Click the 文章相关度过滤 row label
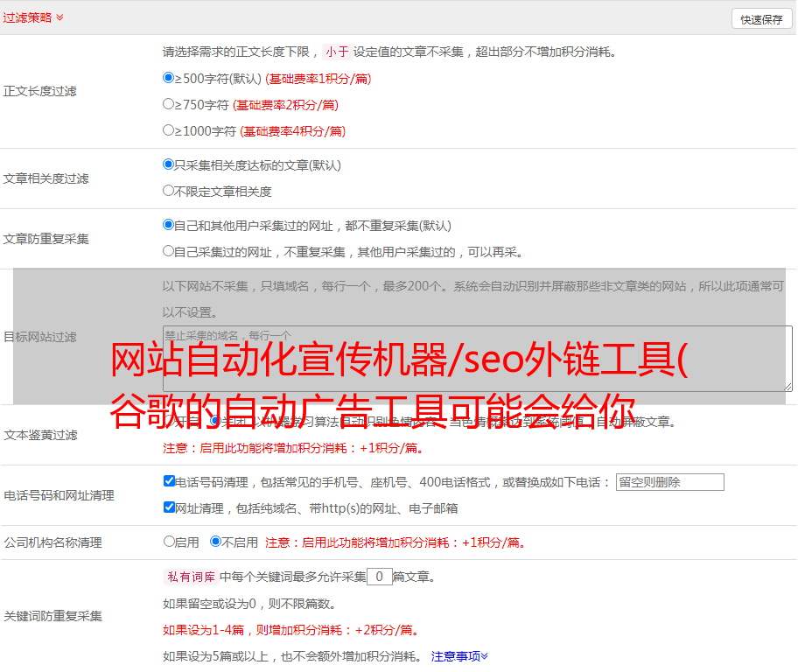Screen dimensions: 798x672 tap(45, 178)
